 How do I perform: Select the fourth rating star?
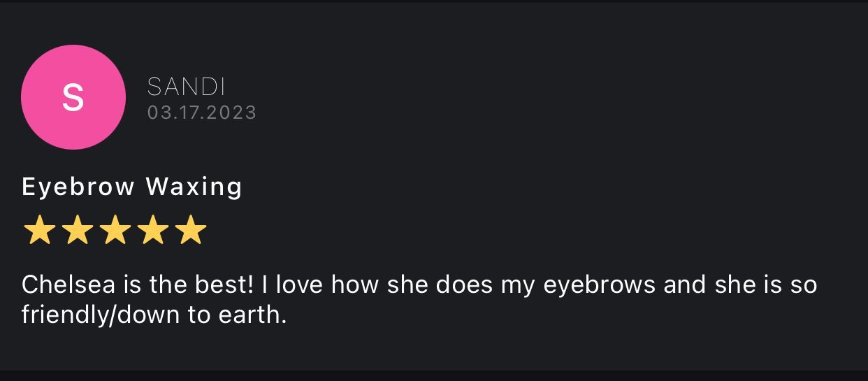tap(152, 231)
